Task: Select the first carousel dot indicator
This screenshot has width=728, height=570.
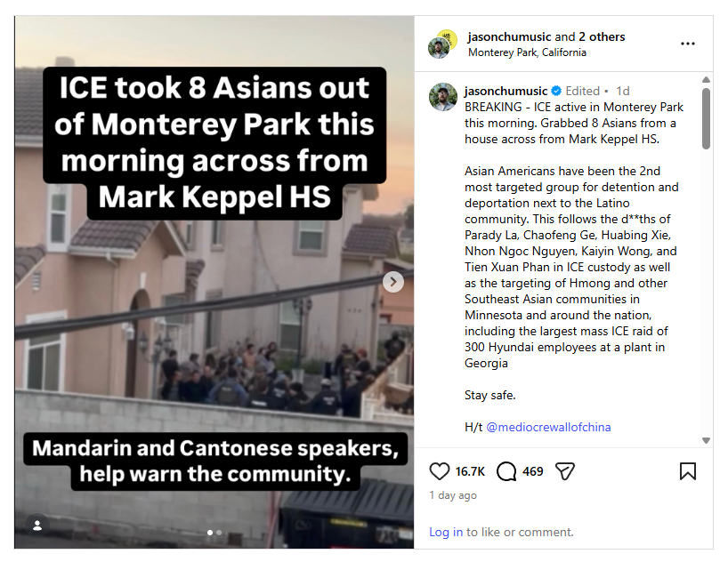Action: point(210,533)
